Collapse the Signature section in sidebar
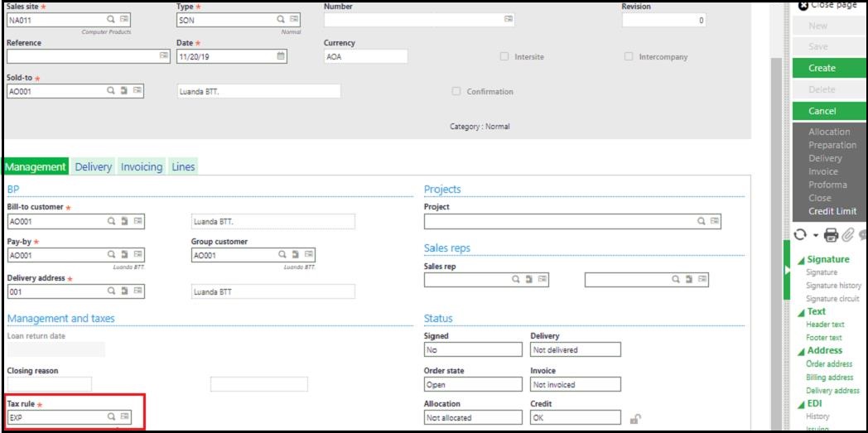Viewport: 868px width, 433px height. click(x=801, y=260)
